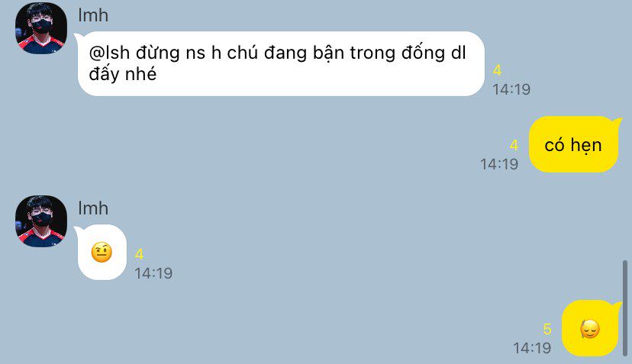This screenshot has width=632, height=364.
Task: Open lmh's top profile avatar
Action: click(41, 28)
